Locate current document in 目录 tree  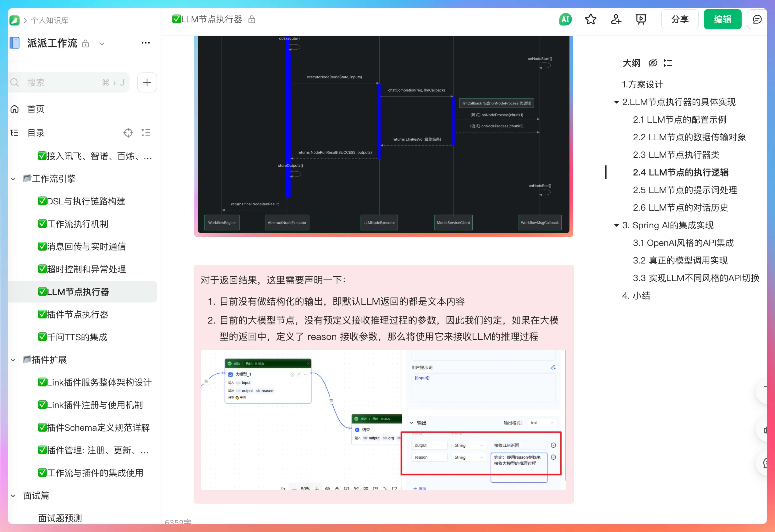(x=128, y=133)
